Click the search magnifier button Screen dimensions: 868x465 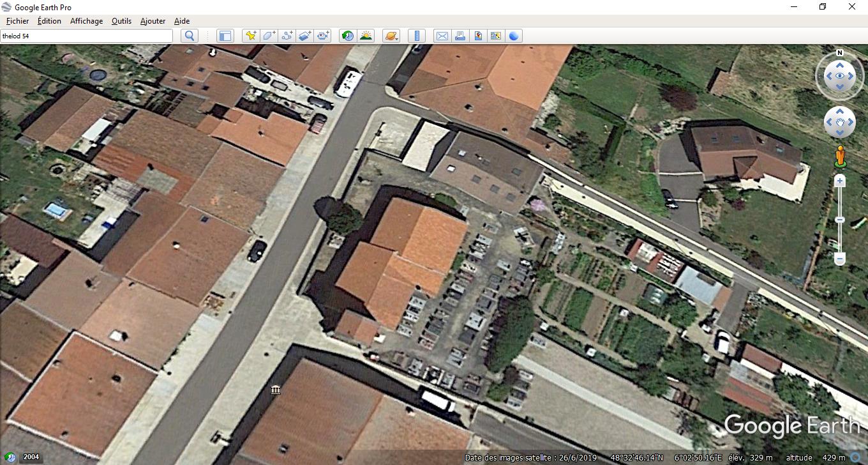(189, 36)
